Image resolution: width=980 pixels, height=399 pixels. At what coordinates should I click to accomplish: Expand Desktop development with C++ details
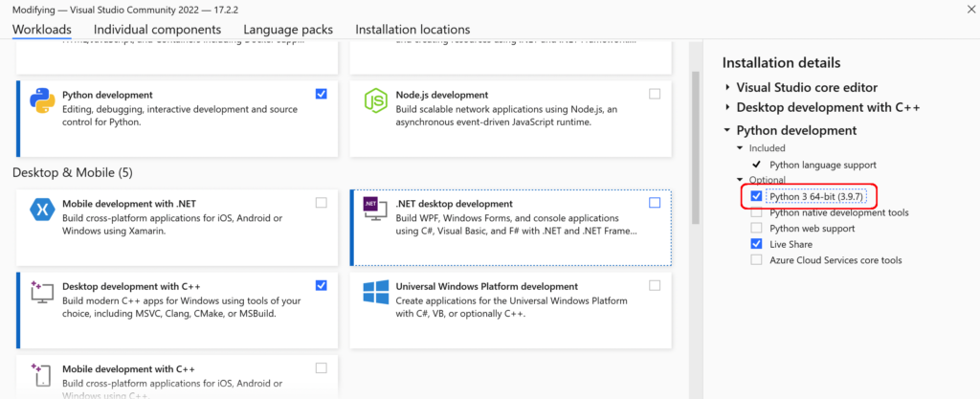727,107
